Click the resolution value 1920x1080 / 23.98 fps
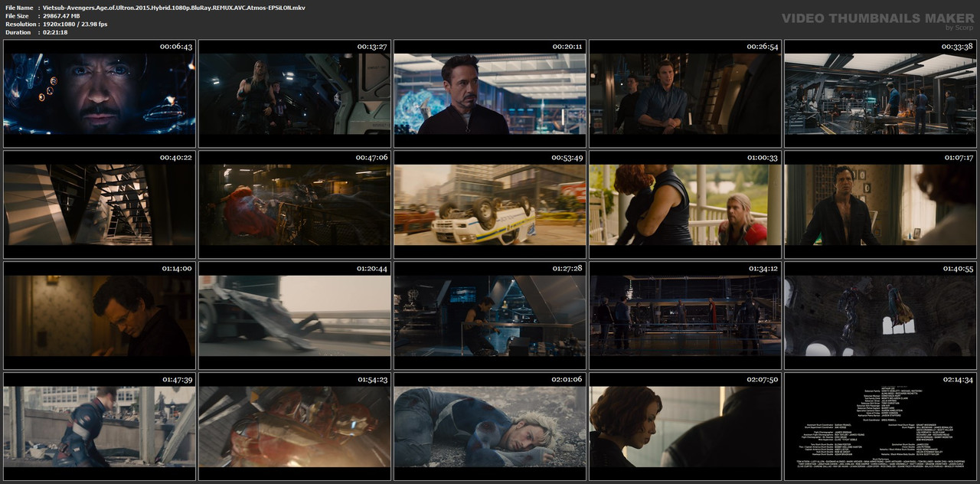This screenshot has width=980, height=484. coord(75,24)
